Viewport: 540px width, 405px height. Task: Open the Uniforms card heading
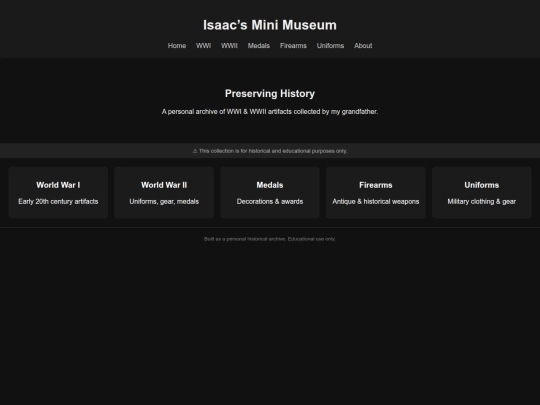pyautogui.click(x=481, y=185)
